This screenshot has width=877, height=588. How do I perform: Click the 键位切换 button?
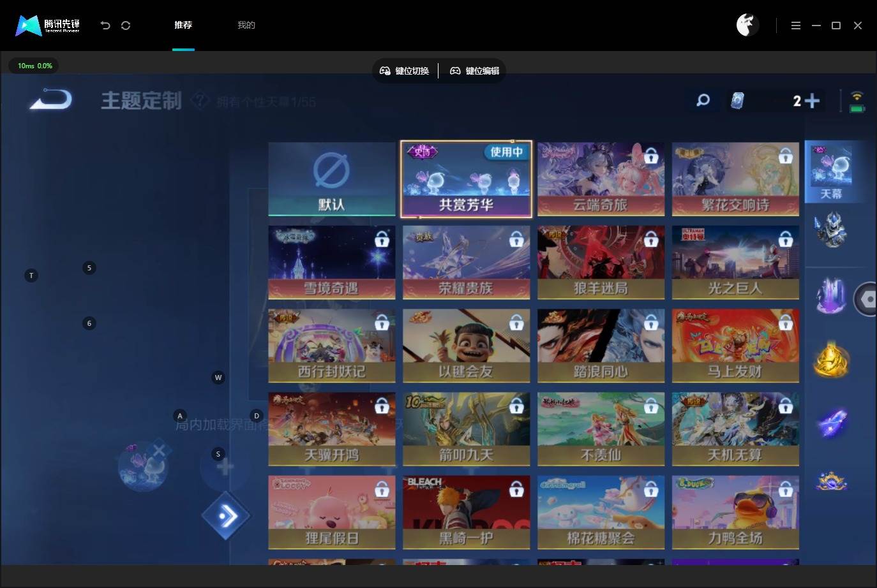pos(405,71)
